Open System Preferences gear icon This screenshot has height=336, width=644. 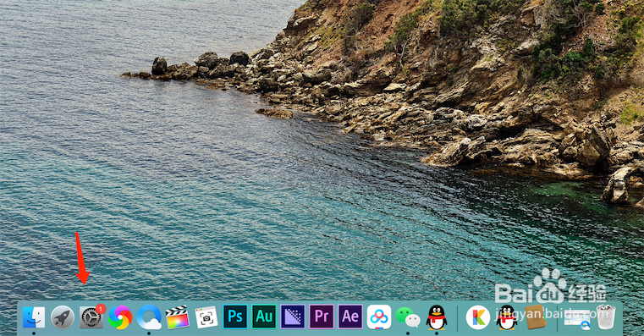pos(91,317)
